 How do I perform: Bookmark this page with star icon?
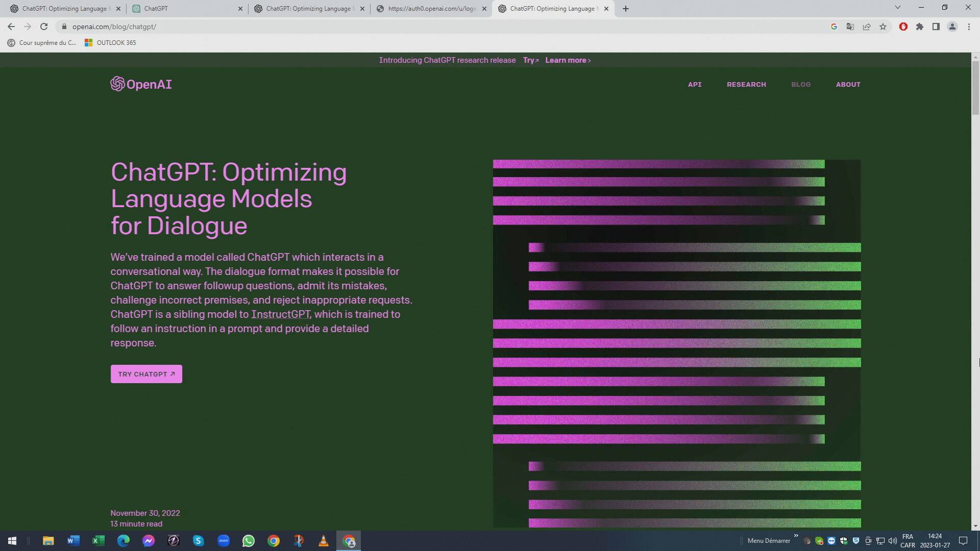point(883,27)
